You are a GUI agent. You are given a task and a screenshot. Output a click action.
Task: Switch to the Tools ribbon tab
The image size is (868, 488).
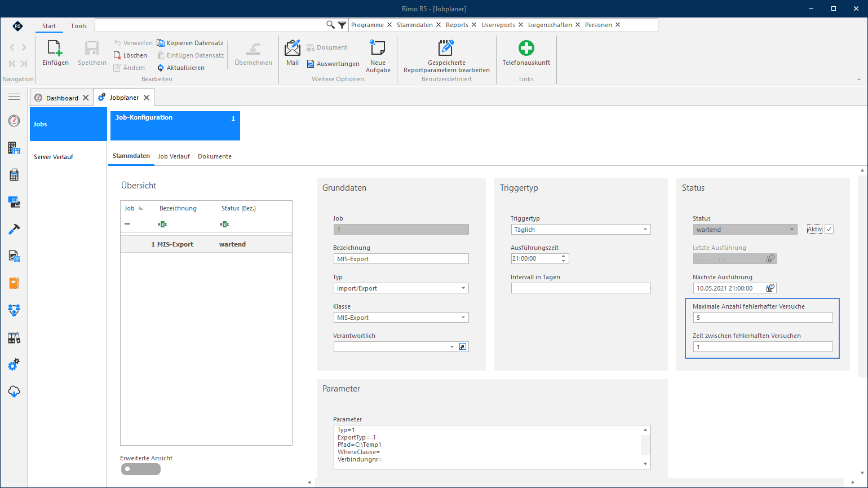pos(79,26)
